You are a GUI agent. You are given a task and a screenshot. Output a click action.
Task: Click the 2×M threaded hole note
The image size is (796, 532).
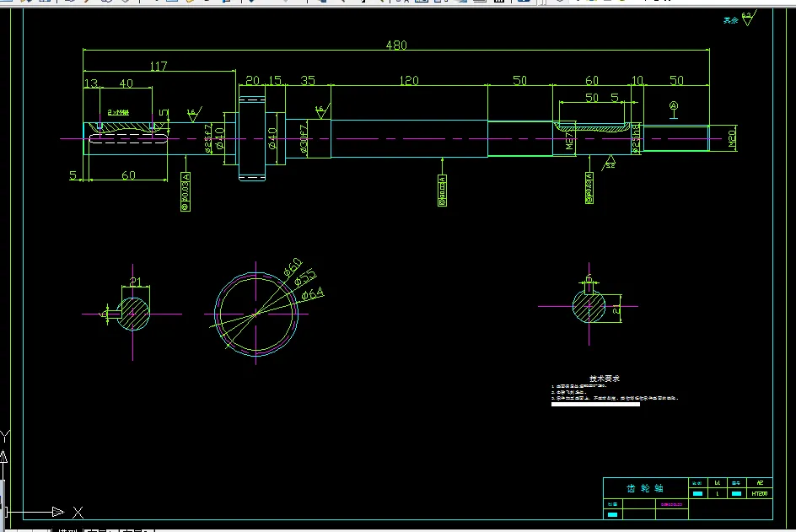(118, 112)
